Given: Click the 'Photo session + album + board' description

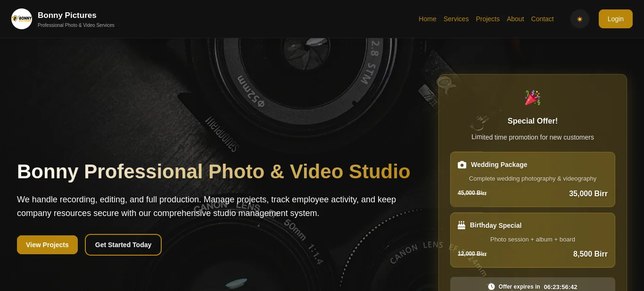Looking at the screenshot, I should pyautogui.click(x=533, y=239).
